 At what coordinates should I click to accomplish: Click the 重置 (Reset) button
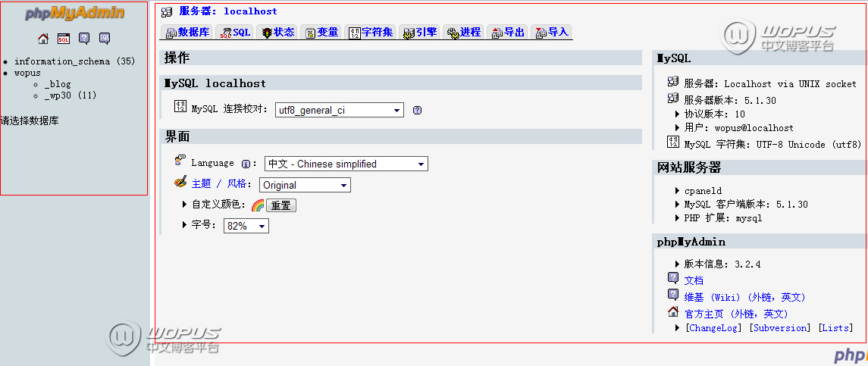click(281, 205)
